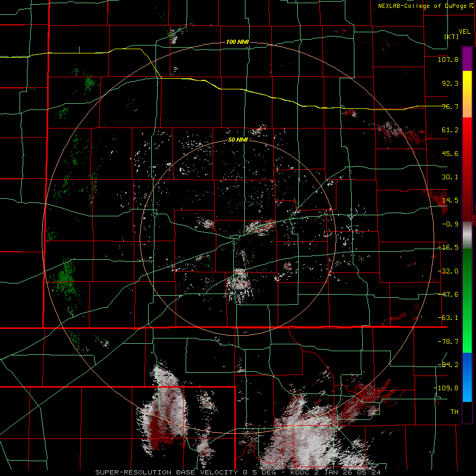Pick the green segment of the color bar
This screenshot has height=476, width=476.
467,300
